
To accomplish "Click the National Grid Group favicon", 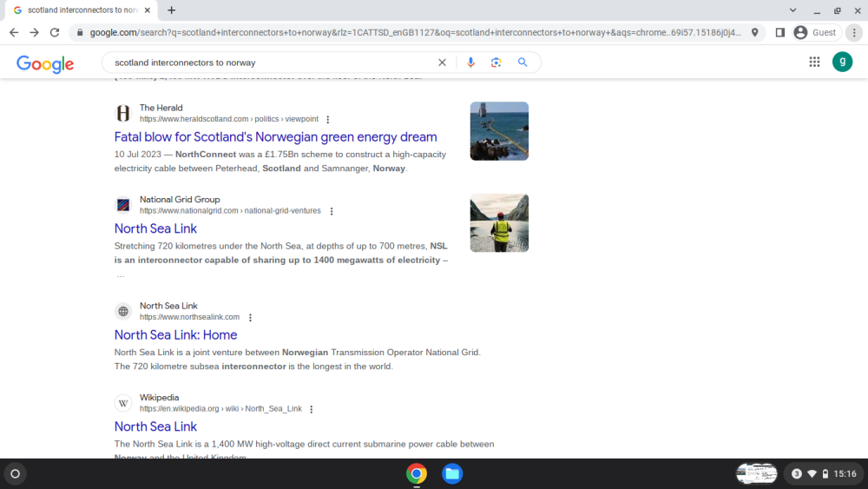I will (x=123, y=205).
